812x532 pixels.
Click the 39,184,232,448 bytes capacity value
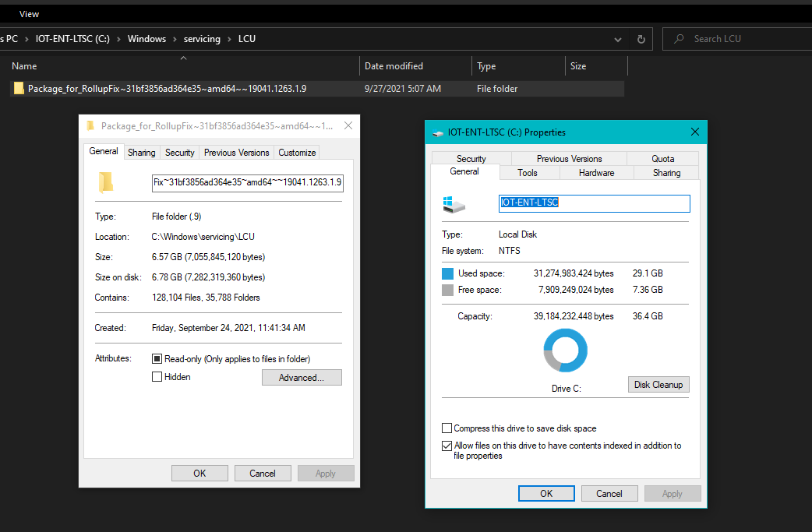574,316
